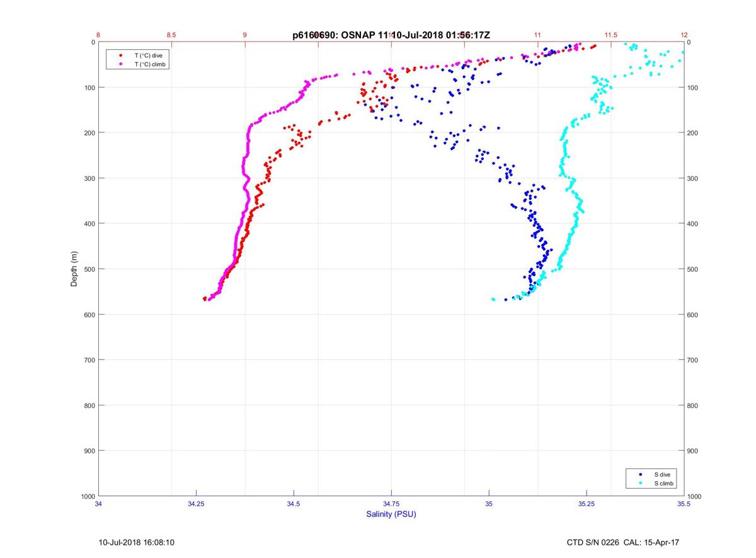Click the magenta climb temperature legend marker

pyautogui.click(x=120, y=64)
